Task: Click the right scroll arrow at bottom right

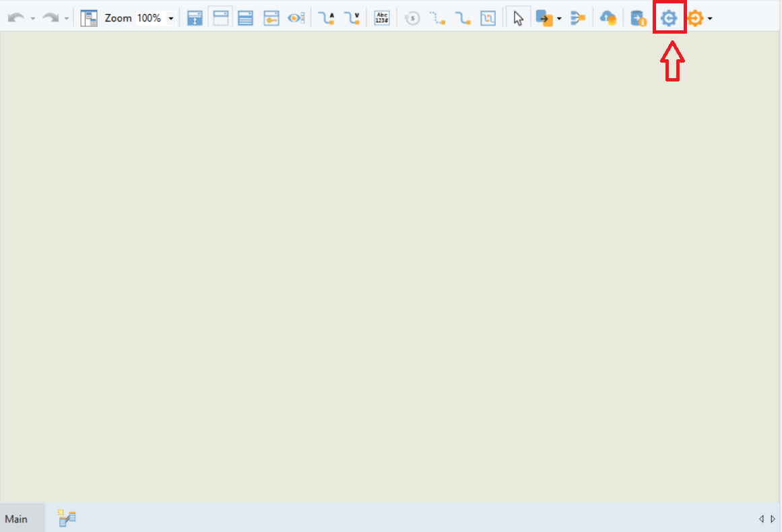Action: pos(773,519)
